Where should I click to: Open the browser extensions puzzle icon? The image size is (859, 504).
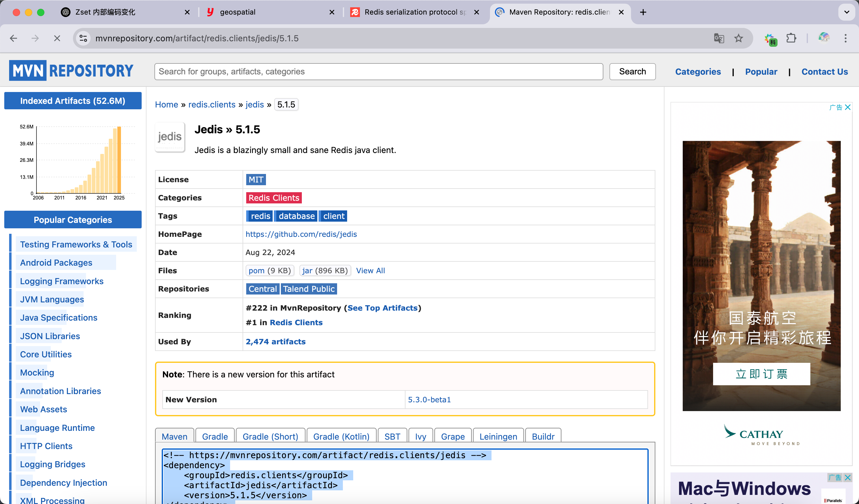pos(792,38)
